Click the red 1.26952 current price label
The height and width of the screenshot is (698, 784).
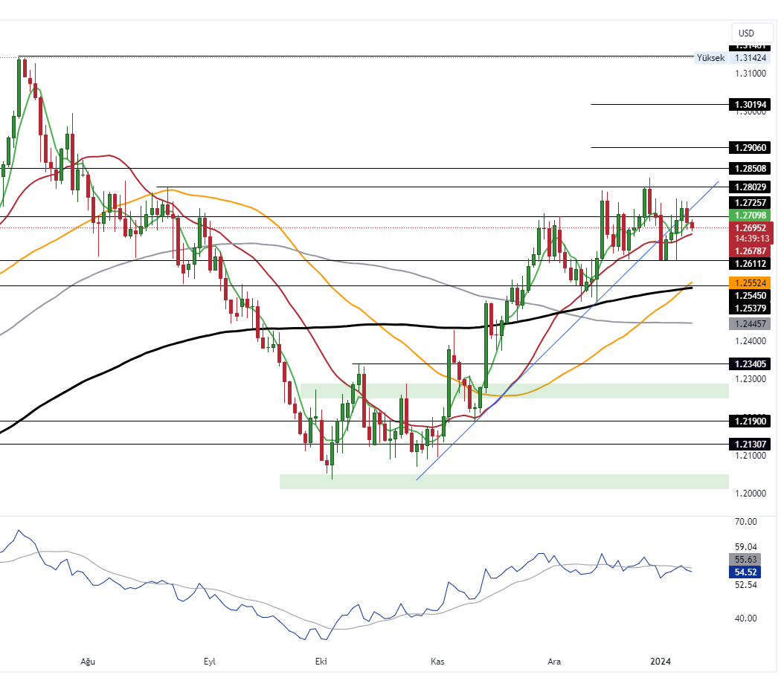coord(751,227)
